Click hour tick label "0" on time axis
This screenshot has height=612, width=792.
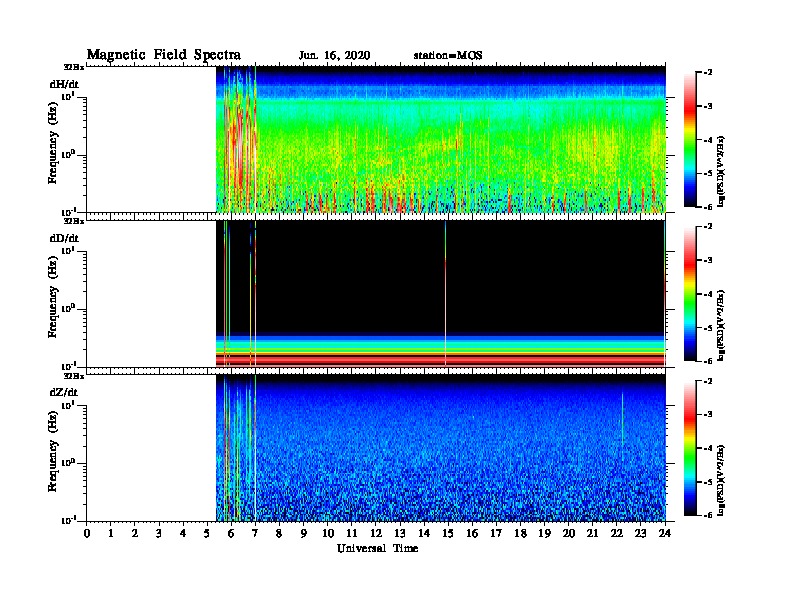[x=87, y=533]
